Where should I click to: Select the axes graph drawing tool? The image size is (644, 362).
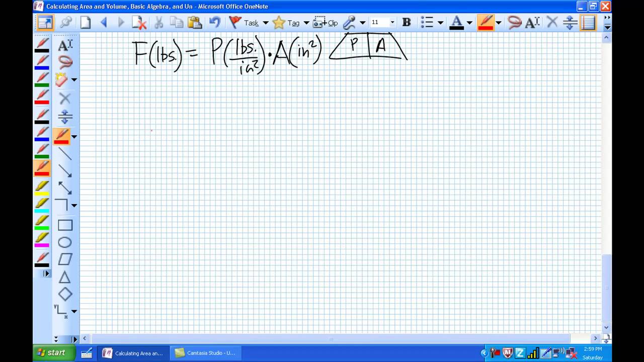click(x=61, y=311)
